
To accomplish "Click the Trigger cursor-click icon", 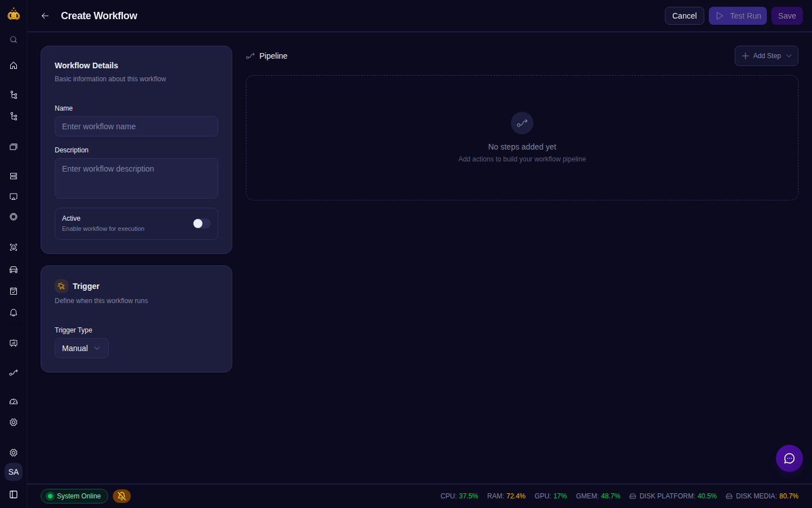I will [61, 286].
